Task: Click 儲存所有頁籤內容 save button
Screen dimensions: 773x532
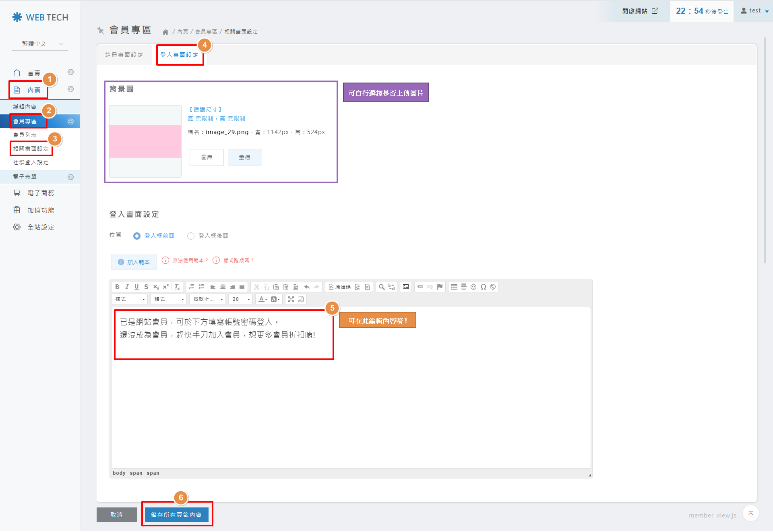Action: [176, 514]
